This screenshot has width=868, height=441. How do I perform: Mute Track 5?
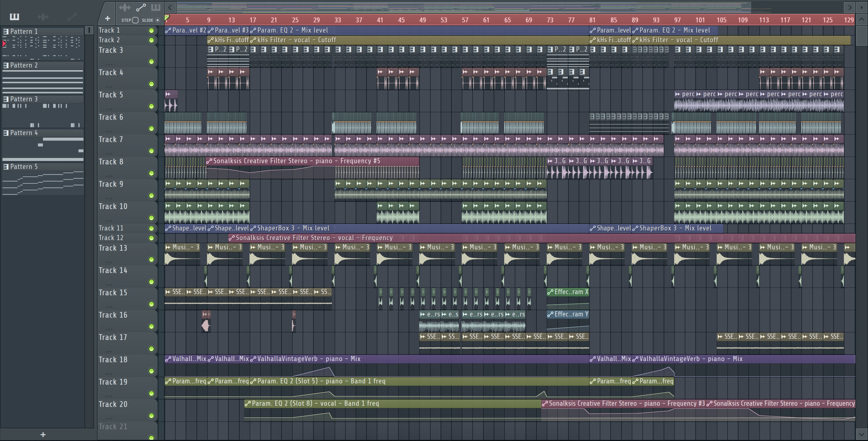point(151,106)
